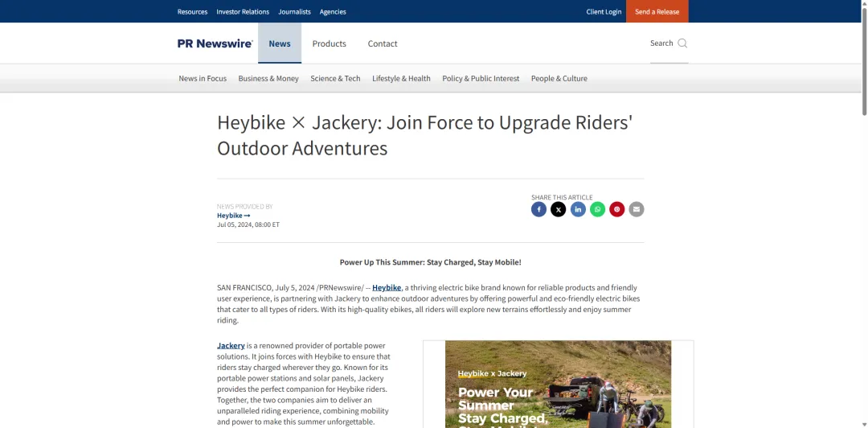Share article on Facebook icon
868x428 pixels.
pos(538,209)
